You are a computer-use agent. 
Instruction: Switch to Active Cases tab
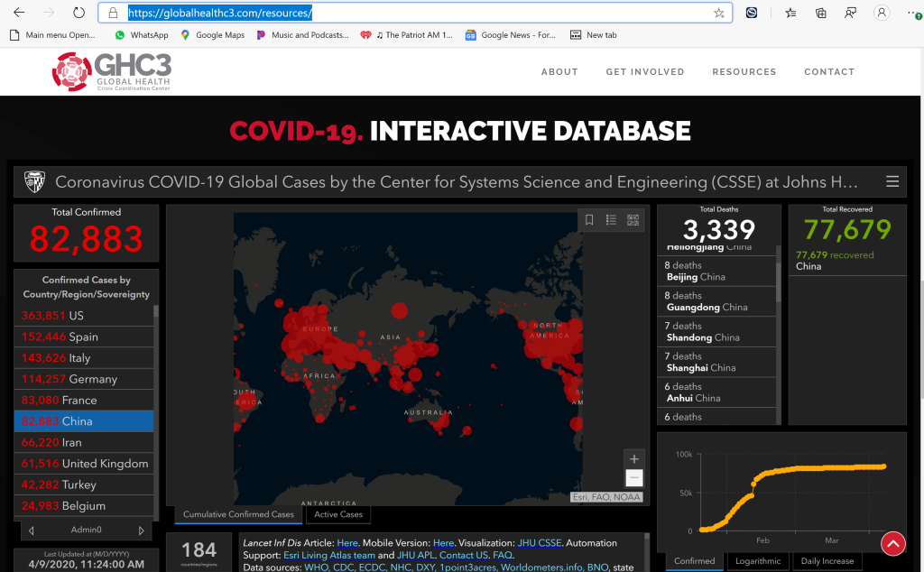(x=338, y=514)
